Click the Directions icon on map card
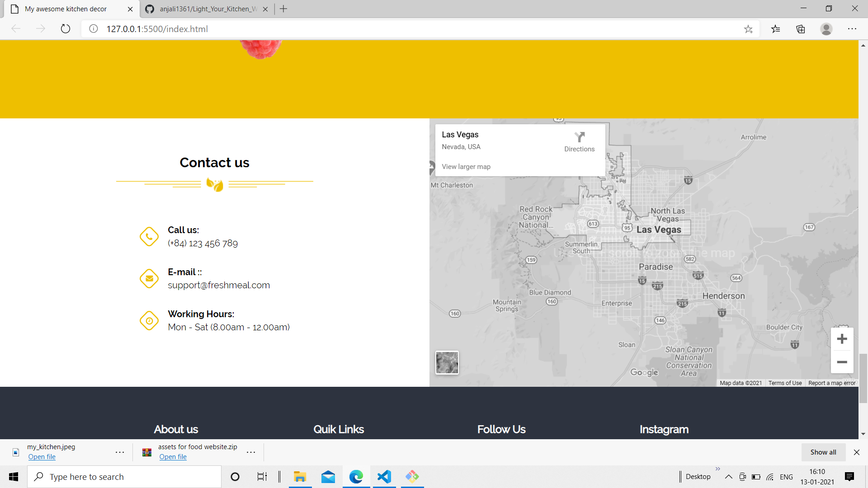Image resolution: width=868 pixels, height=488 pixels. pyautogui.click(x=579, y=137)
